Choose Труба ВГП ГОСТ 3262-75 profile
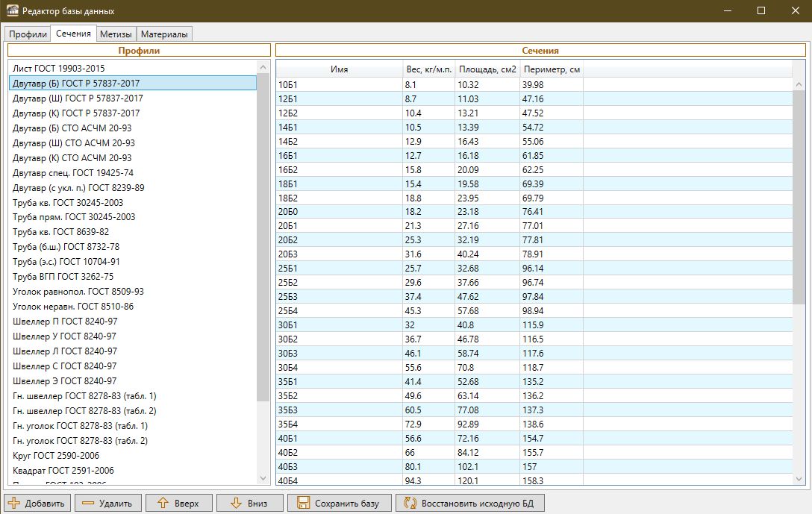The image size is (812, 514). click(x=63, y=277)
